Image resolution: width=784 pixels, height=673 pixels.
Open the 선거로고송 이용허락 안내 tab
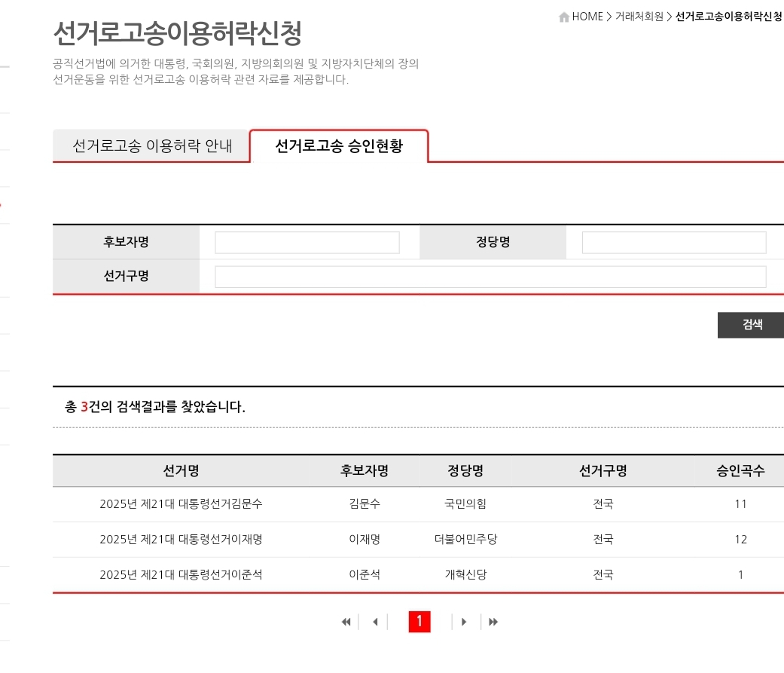151,146
